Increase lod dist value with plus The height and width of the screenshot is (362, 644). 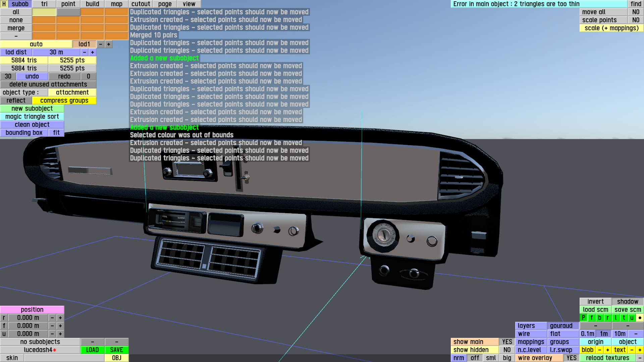pyautogui.click(x=92, y=52)
